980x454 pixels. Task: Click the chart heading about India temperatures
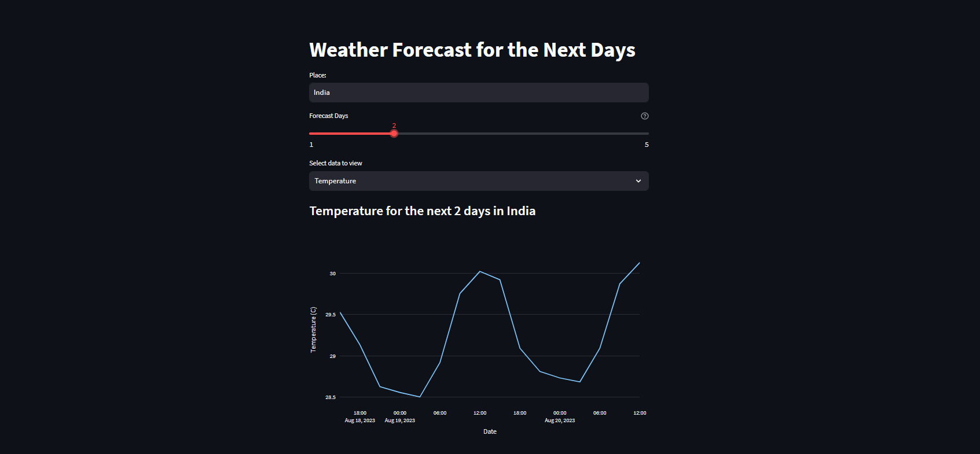coord(422,211)
